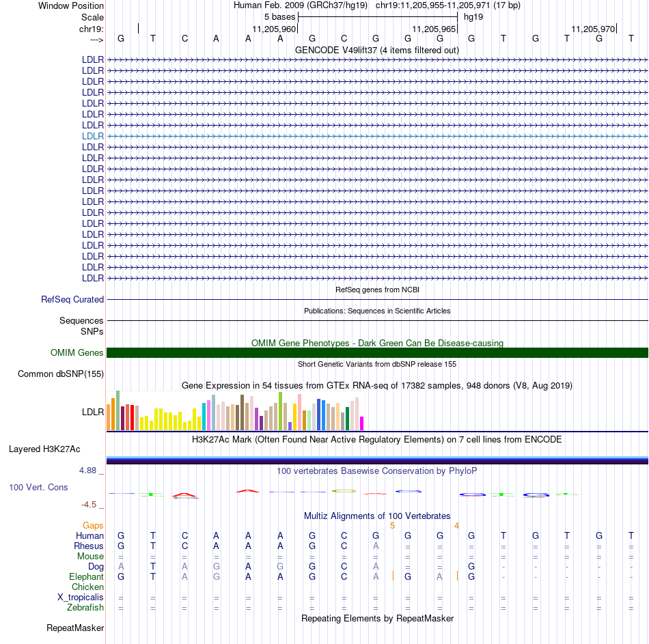Click the hg19 label beside the scale bar

(473, 17)
